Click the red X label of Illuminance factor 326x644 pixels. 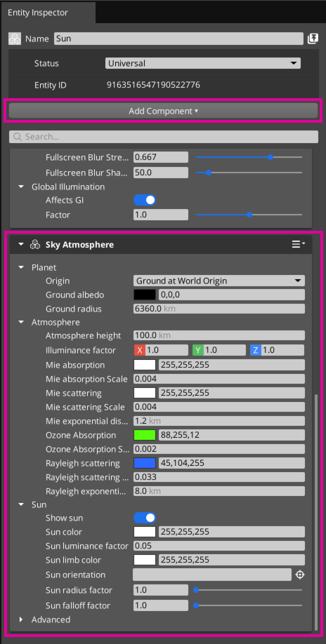click(x=140, y=350)
